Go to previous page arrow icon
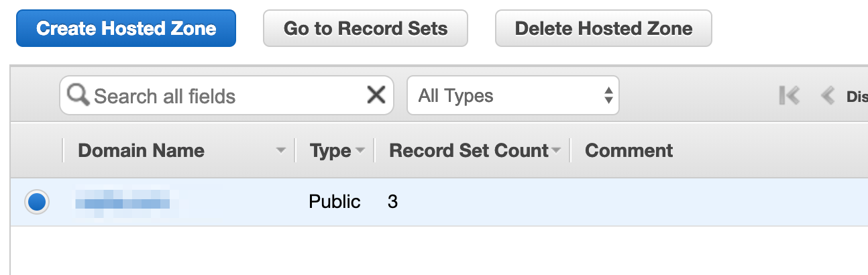868x275 pixels. point(828,96)
